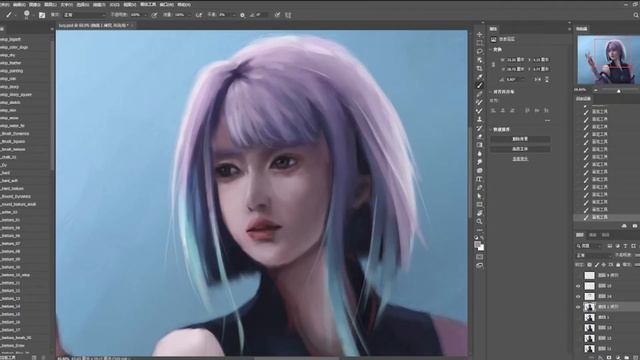Viewport: 640px width, 360px height.
Task: Hide the selected layer using its eye icon
Action: [x=578, y=307]
